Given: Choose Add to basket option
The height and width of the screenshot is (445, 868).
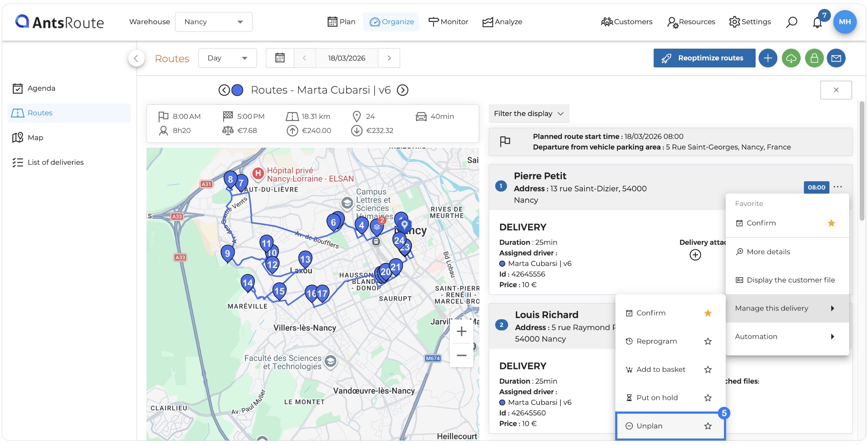Looking at the screenshot, I should [661, 369].
